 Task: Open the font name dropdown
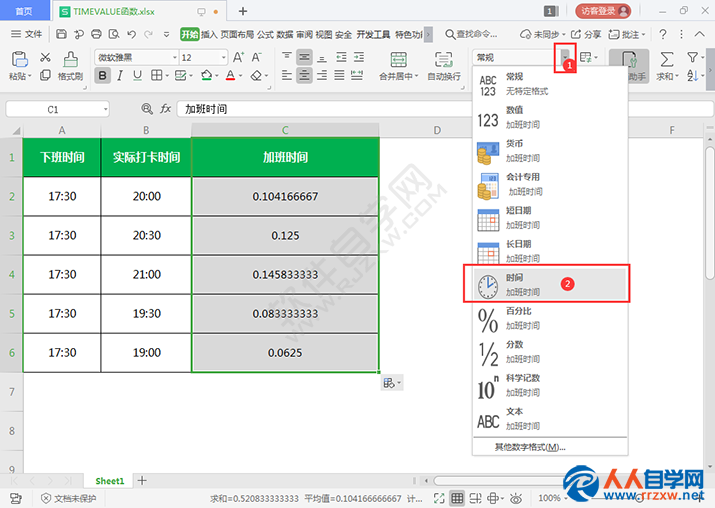tap(175, 57)
